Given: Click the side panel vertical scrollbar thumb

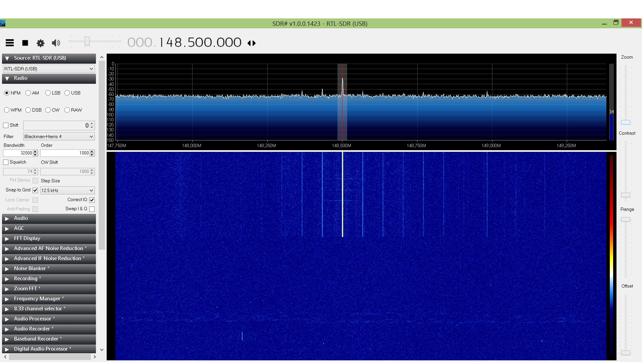Looking at the screenshot, I should [102, 156].
